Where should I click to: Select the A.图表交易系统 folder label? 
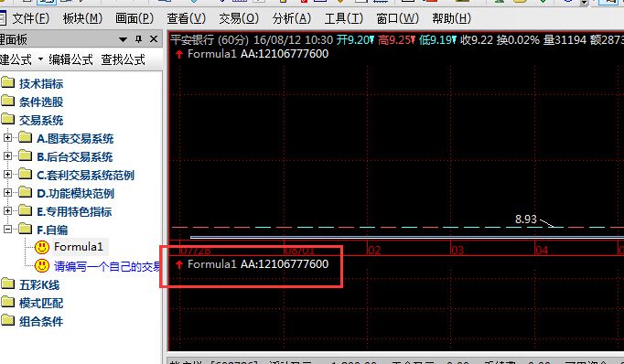[75, 138]
